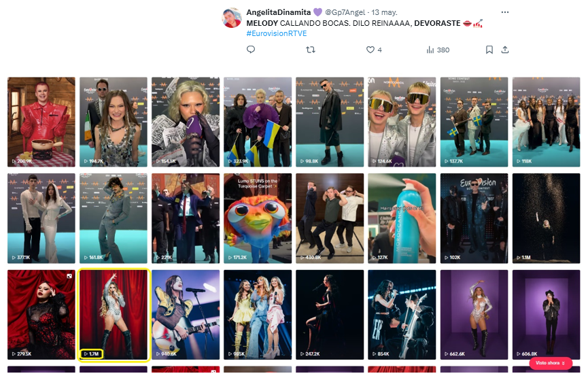
Task: Retweet the AngelitaDinamita post
Action: point(311,50)
